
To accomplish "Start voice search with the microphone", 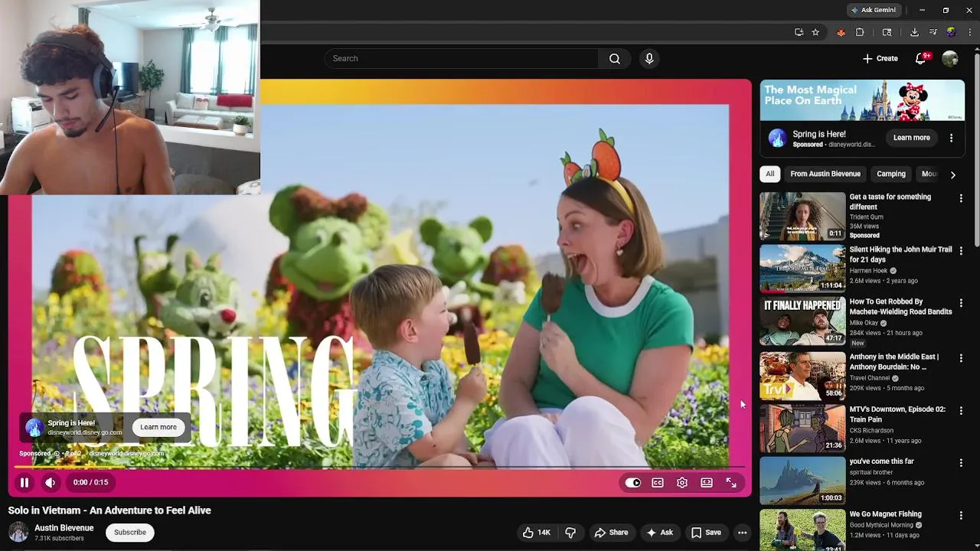I will pos(649,59).
